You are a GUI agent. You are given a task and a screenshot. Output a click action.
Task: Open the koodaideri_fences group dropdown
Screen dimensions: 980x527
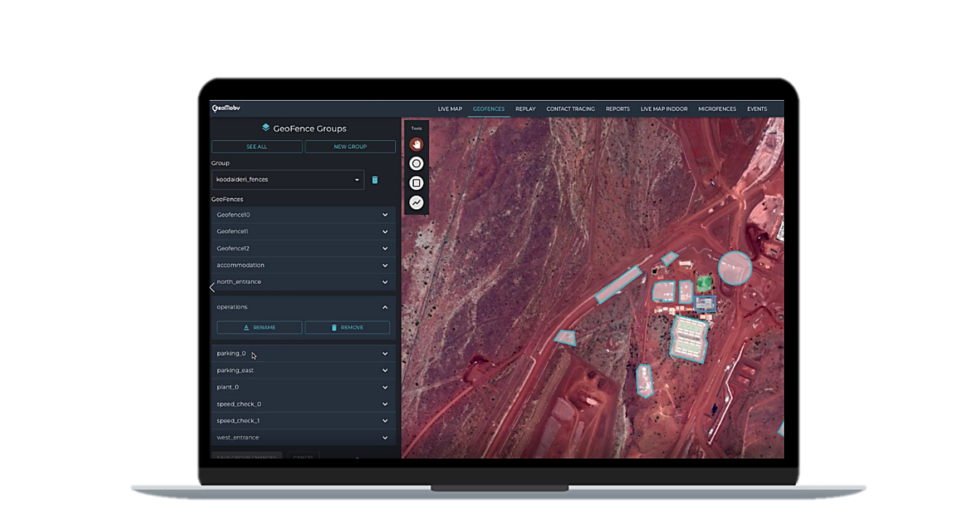pos(288,180)
